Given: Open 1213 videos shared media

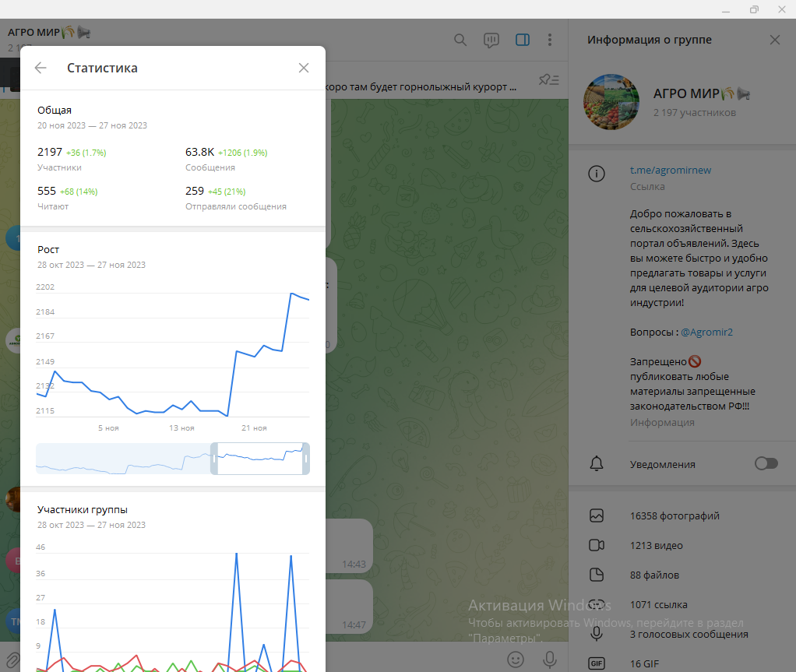Looking at the screenshot, I should point(656,546).
